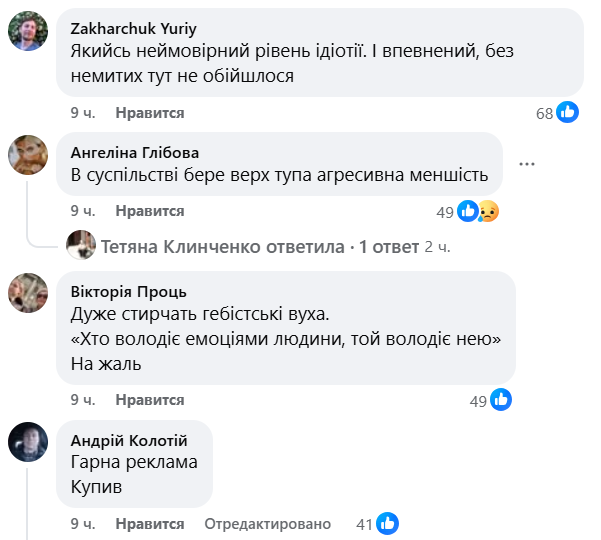Expand Тетяна Клинченко's reply thread
Screen dimensions: 601x540
click(225, 246)
